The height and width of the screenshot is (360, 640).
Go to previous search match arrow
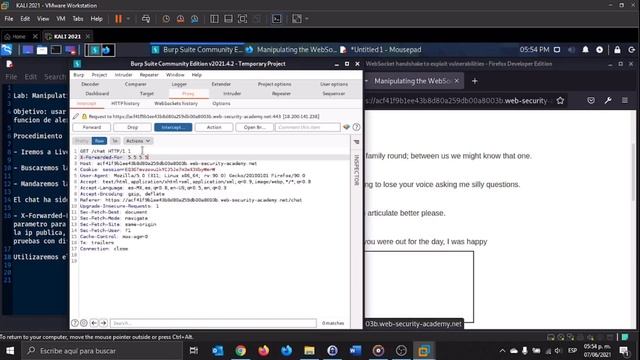point(94,323)
